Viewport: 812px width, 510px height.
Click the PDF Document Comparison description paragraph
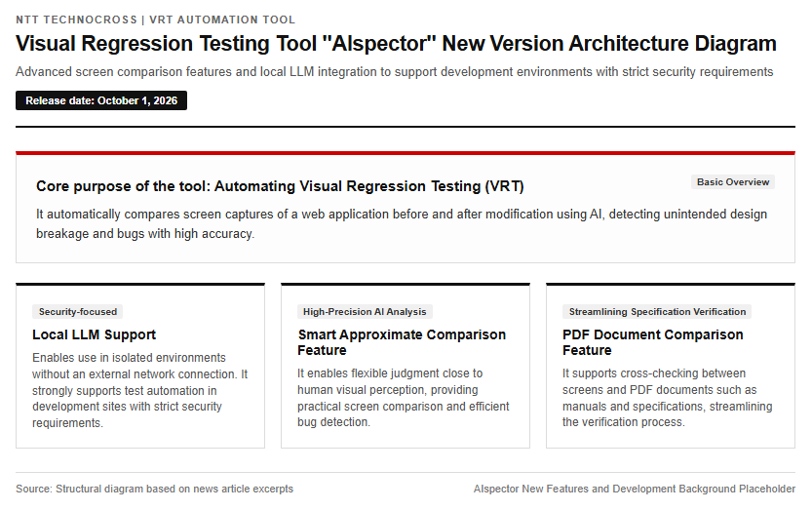pos(667,398)
